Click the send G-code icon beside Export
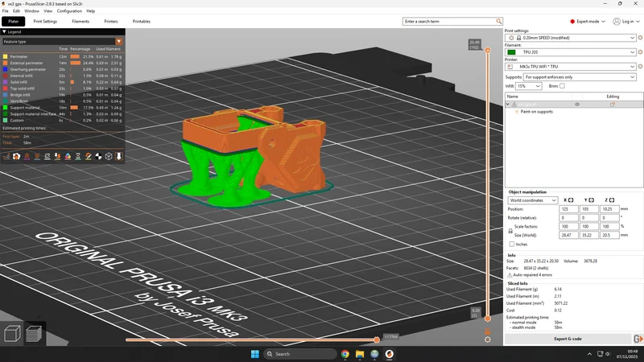This screenshot has width=644, height=362. pos(638,339)
